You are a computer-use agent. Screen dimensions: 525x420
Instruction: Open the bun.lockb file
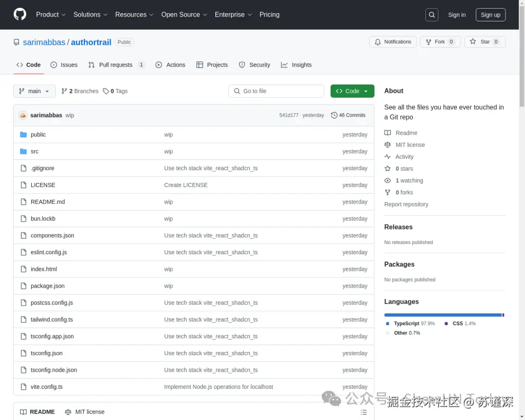click(x=43, y=218)
